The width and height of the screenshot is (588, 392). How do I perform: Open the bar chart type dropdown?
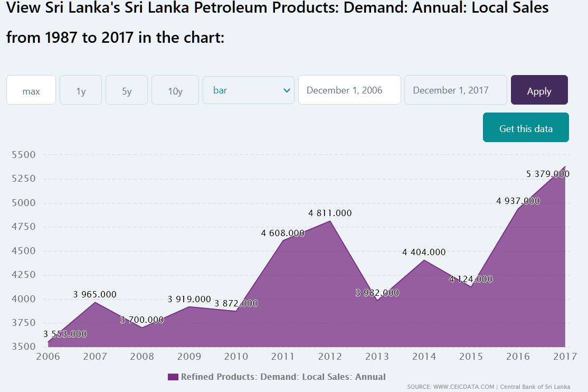249,90
